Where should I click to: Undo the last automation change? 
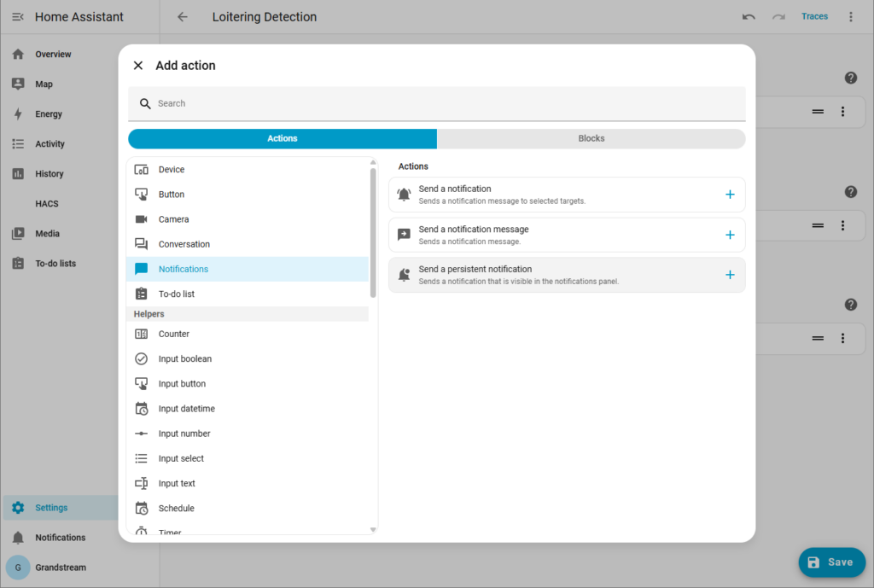[749, 17]
